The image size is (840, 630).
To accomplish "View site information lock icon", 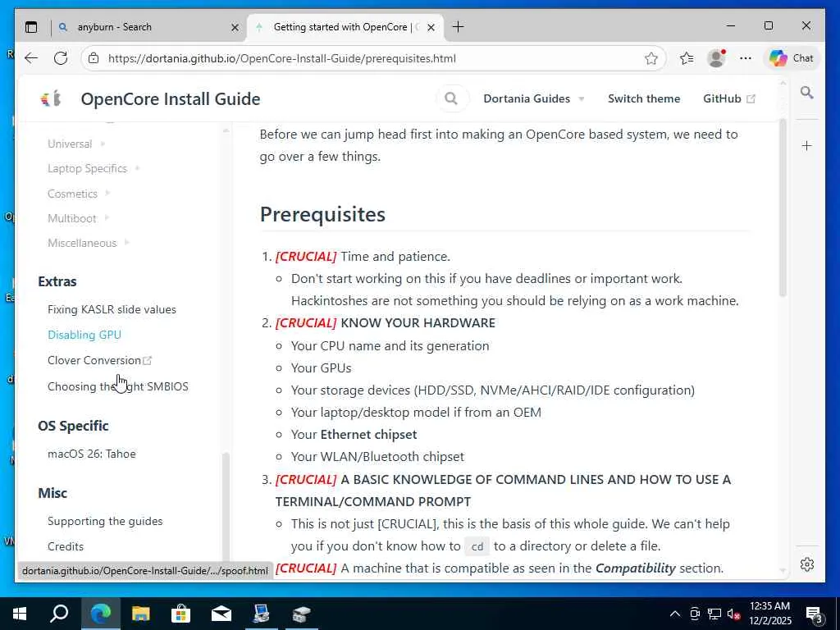I will coord(94,58).
